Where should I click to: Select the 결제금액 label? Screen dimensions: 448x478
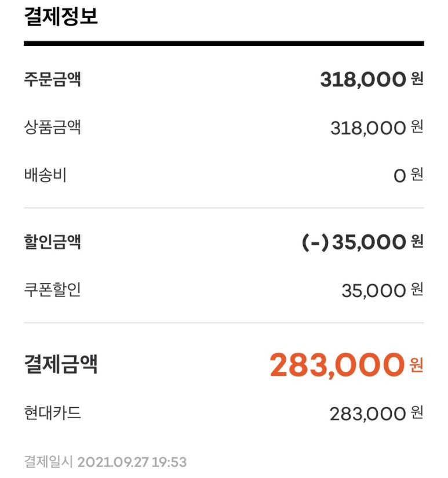click(x=61, y=364)
